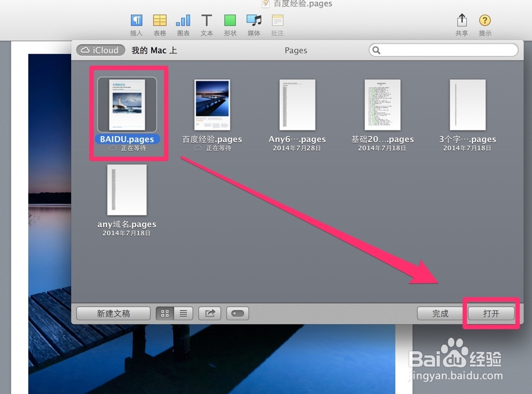
Task: Select the 3个字….pages document thumbnail
Action: [468, 105]
